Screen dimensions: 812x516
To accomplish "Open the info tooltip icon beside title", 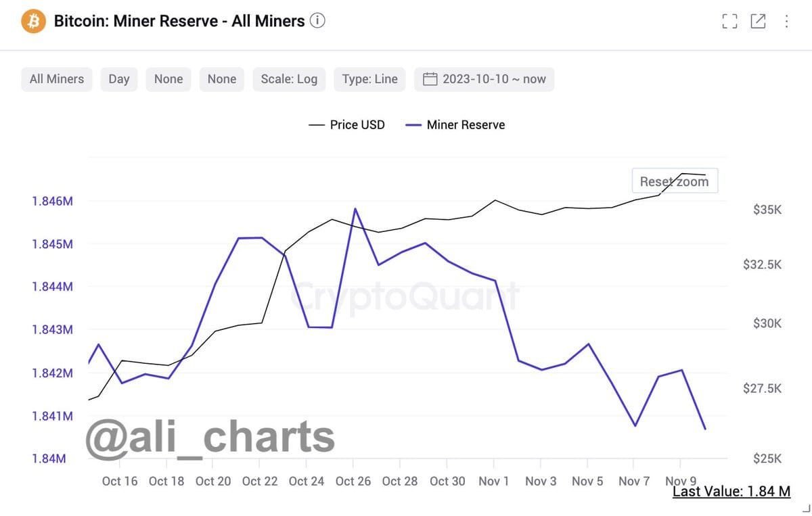I will 317,21.
